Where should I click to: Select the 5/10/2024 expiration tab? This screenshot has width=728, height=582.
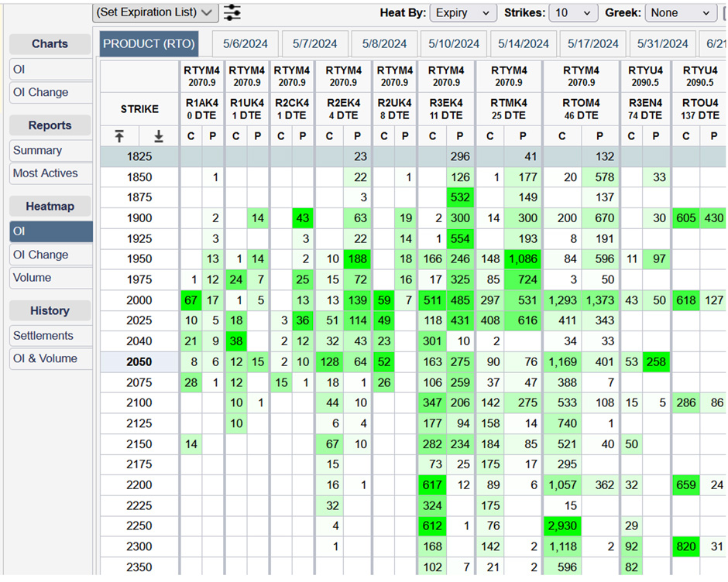pos(455,44)
